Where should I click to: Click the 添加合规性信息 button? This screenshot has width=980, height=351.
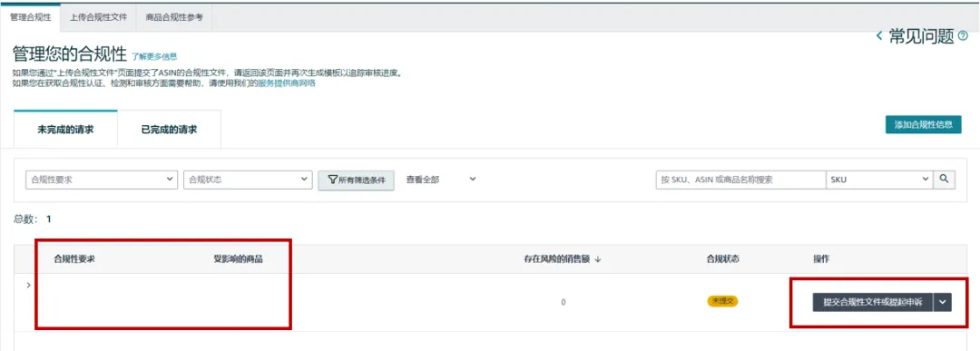[x=923, y=124]
